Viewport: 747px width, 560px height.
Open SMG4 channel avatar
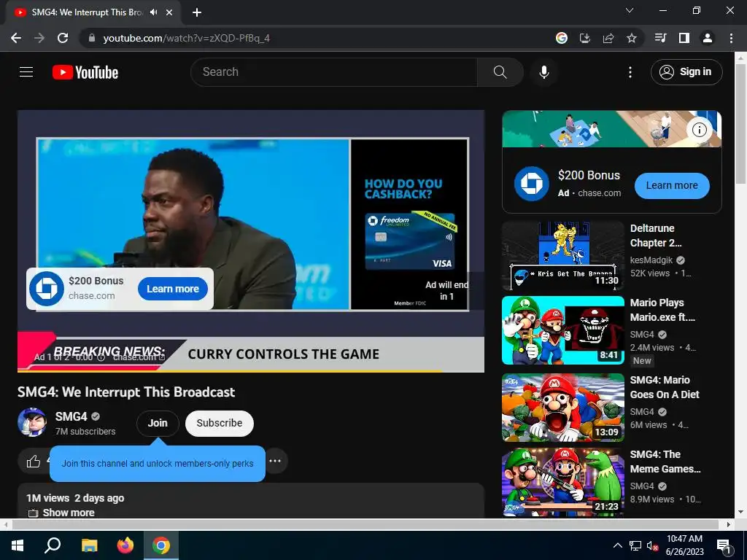click(32, 422)
